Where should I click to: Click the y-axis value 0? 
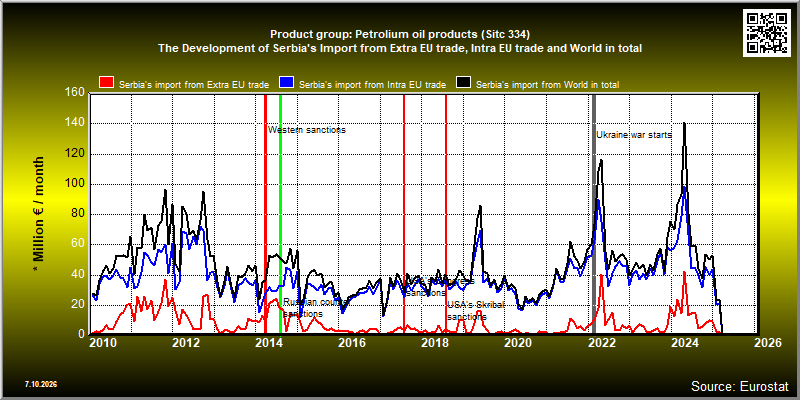tap(82, 334)
